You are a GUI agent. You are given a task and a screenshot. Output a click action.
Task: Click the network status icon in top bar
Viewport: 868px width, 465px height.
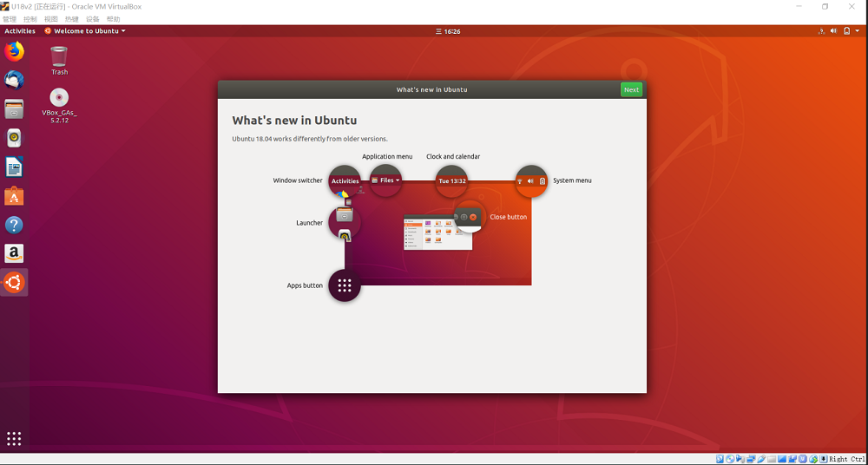(821, 31)
